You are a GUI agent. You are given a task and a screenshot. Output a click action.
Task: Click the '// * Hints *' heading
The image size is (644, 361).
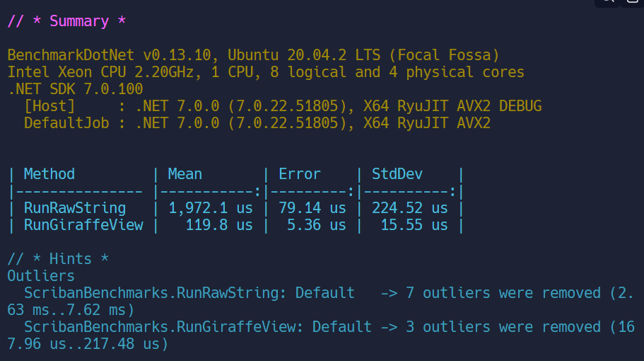pyautogui.click(x=58, y=259)
